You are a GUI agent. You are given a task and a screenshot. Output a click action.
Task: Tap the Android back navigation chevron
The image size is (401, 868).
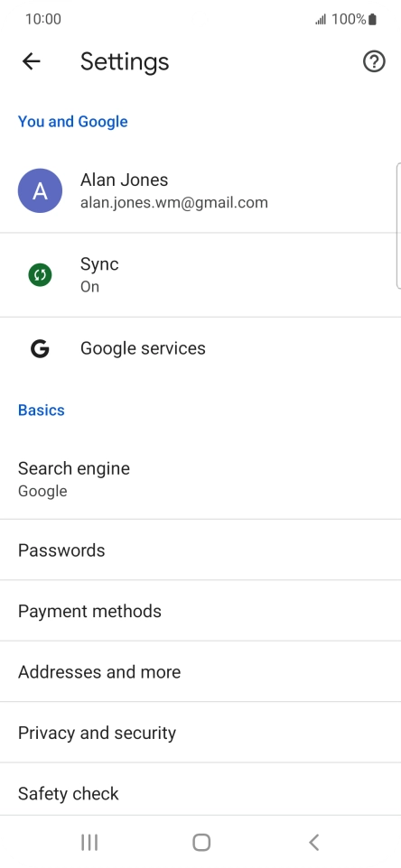[314, 843]
